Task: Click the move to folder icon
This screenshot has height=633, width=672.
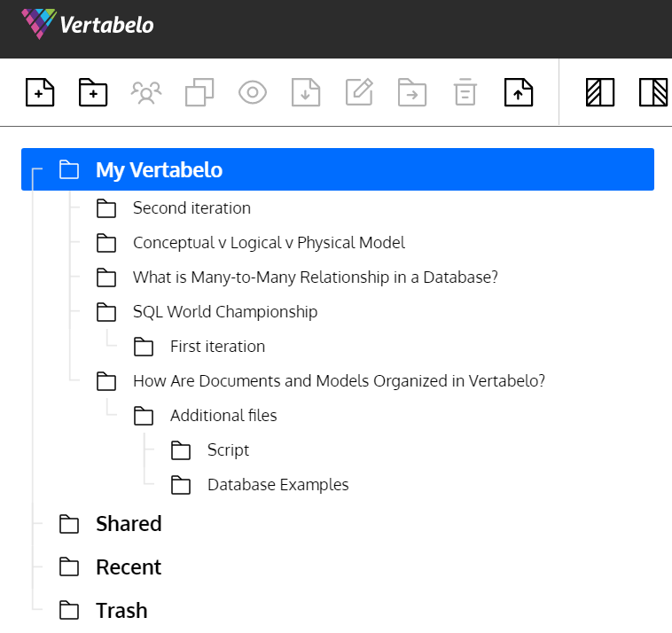Action: pos(412,92)
